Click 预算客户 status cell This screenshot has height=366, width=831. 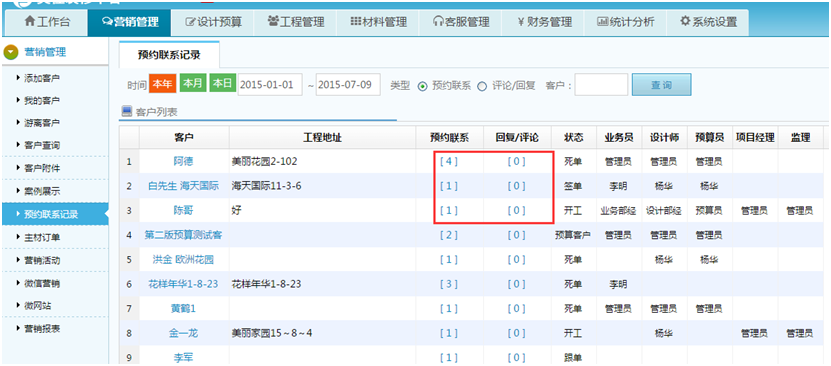click(x=573, y=235)
